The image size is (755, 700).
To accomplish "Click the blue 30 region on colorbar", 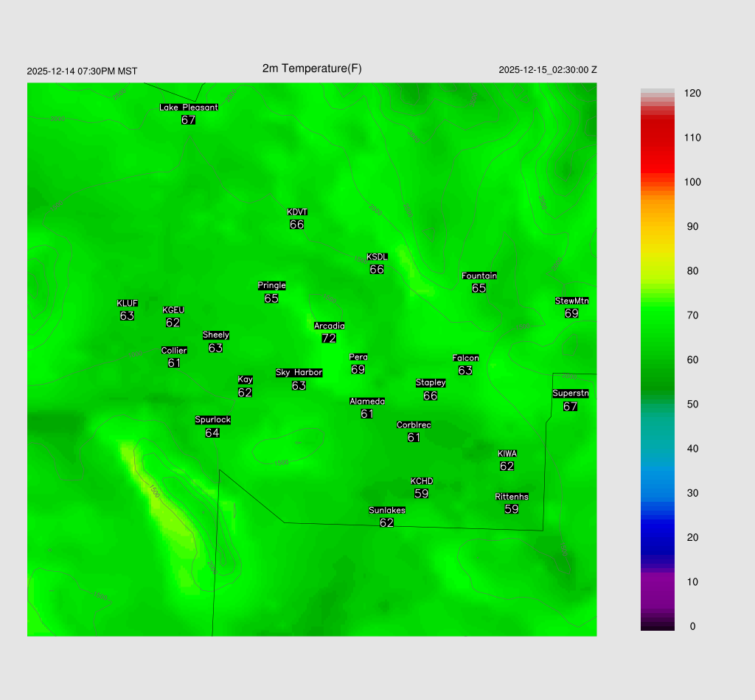I will point(657,493).
